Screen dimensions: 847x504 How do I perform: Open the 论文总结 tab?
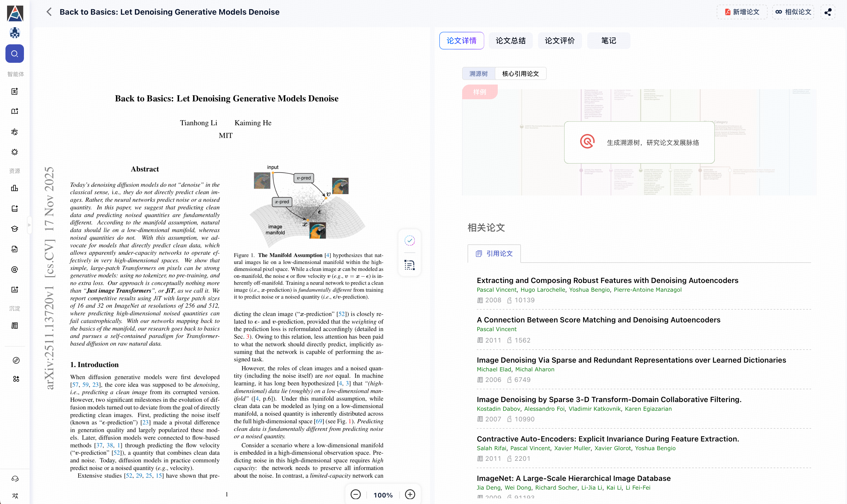510,41
